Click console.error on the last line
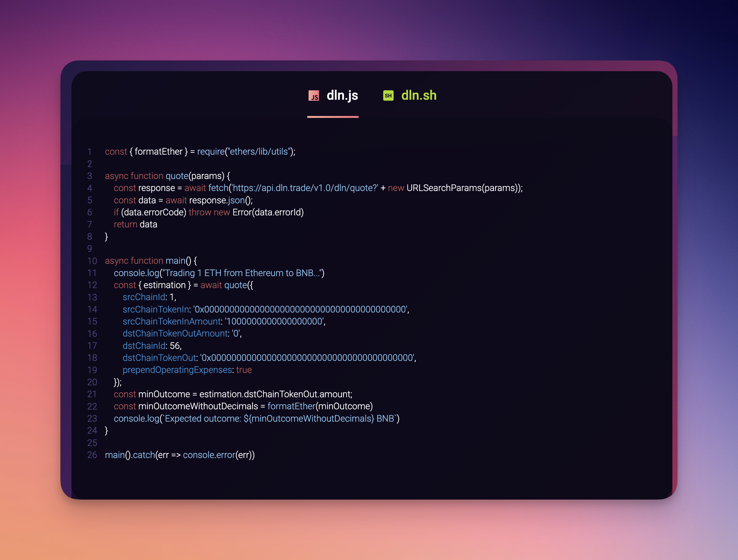Image resolution: width=738 pixels, height=560 pixels. coord(209,455)
